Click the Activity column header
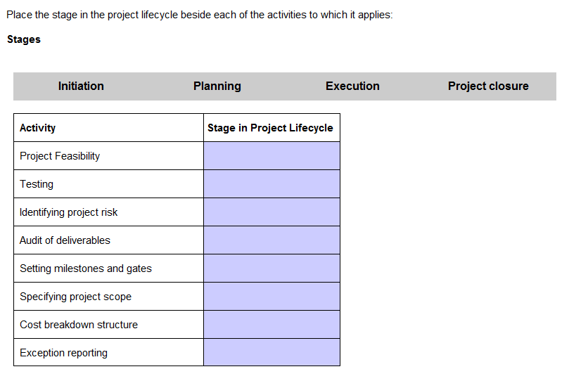Screen dimensions: 588x388 pos(37,128)
